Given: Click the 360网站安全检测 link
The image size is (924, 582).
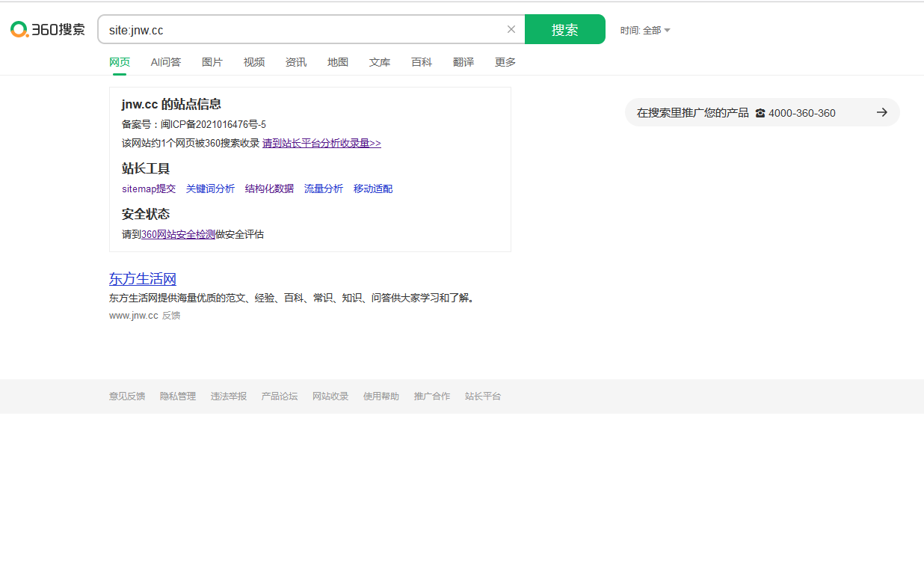Looking at the screenshot, I should pos(178,234).
